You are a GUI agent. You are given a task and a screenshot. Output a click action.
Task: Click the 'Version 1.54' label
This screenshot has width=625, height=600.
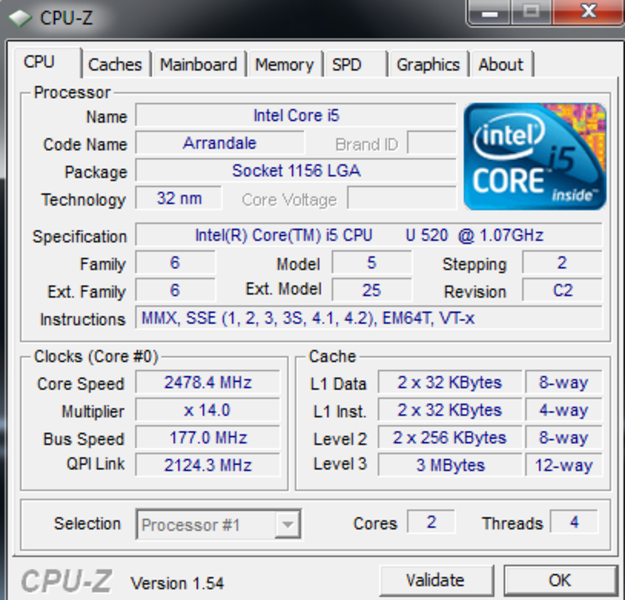point(177,583)
